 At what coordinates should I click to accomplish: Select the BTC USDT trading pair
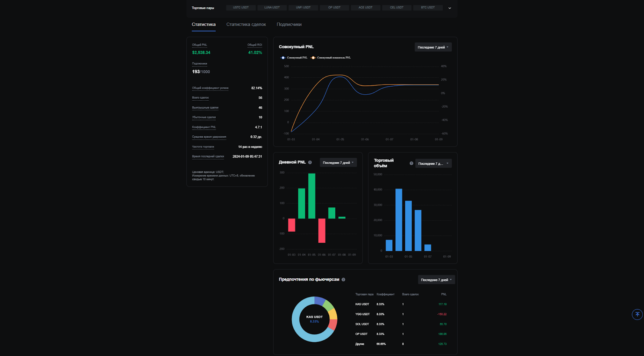(428, 8)
